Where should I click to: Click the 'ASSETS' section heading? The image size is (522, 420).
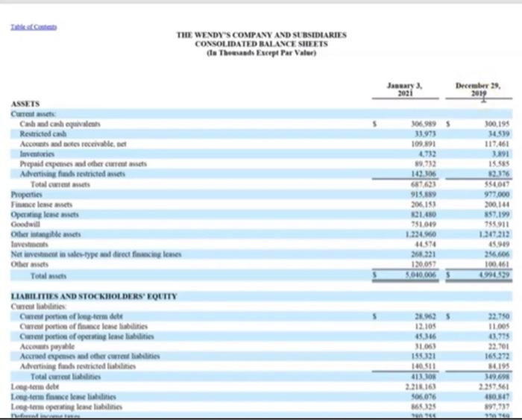25,104
